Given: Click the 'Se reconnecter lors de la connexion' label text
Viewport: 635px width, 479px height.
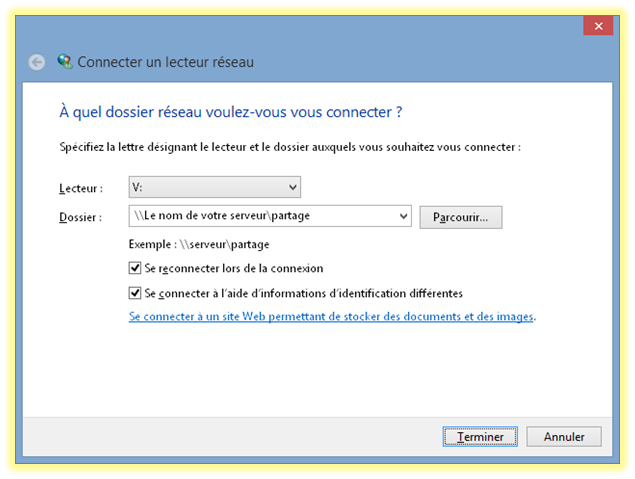Looking at the screenshot, I should point(234,268).
